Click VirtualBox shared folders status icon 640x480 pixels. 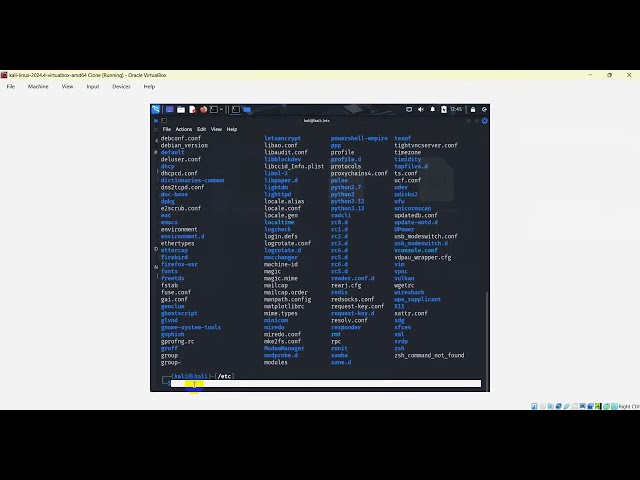tap(574, 406)
